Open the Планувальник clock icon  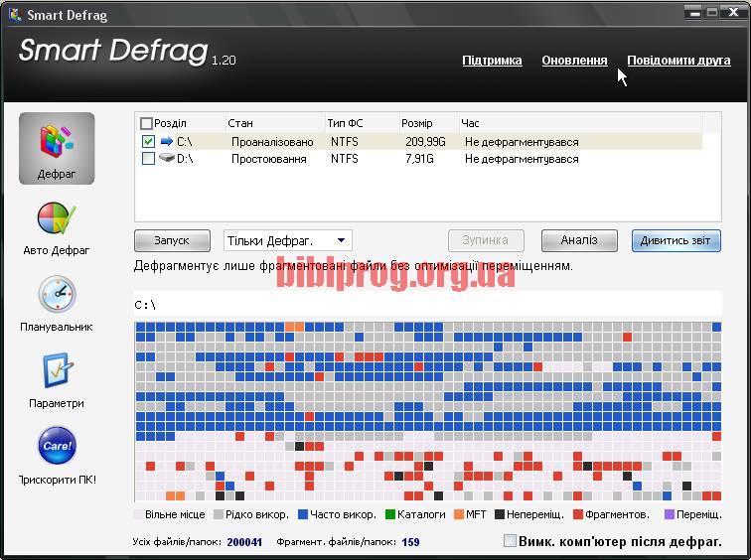(x=57, y=294)
